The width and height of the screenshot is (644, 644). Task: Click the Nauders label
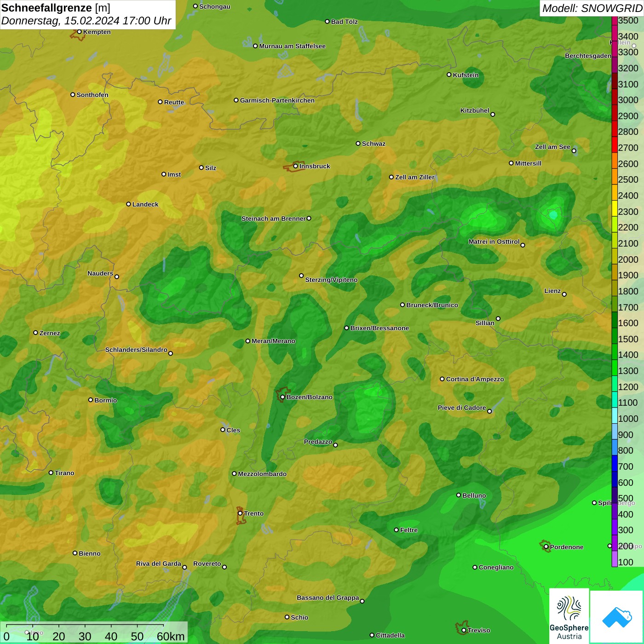(100, 273)
